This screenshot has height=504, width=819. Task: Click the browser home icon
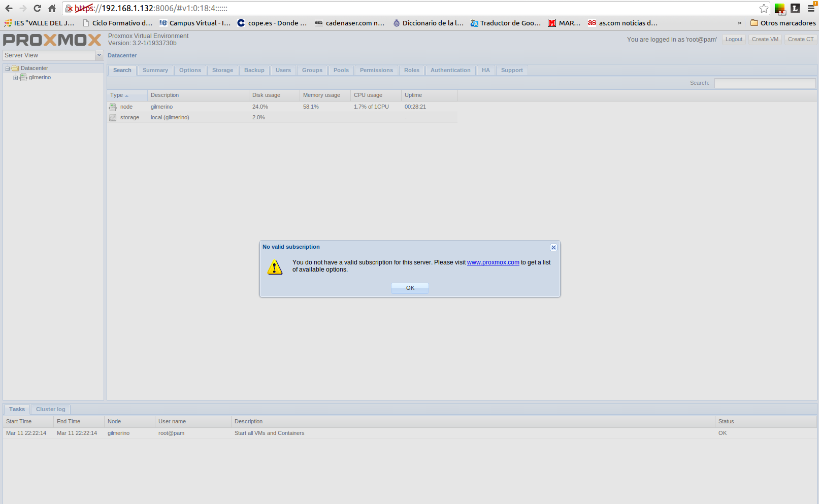(x=52, y=8)
